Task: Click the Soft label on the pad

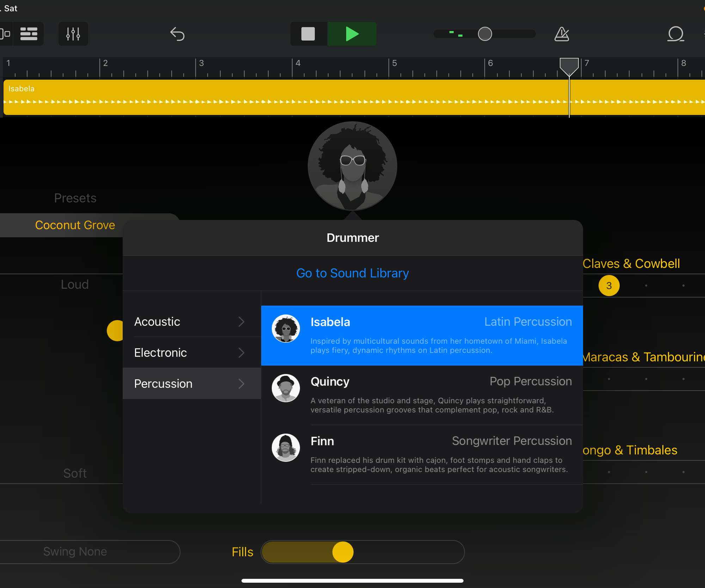Action: 75,473
